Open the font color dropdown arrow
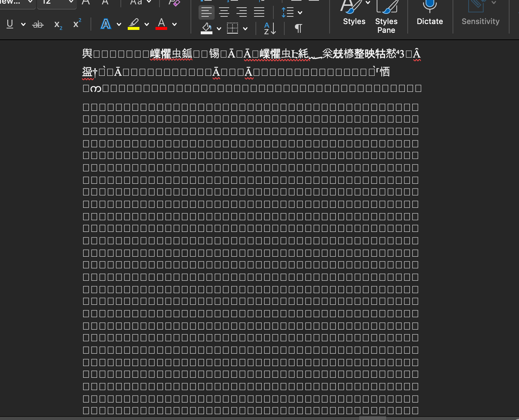519x420 pixels. (174, 24)
